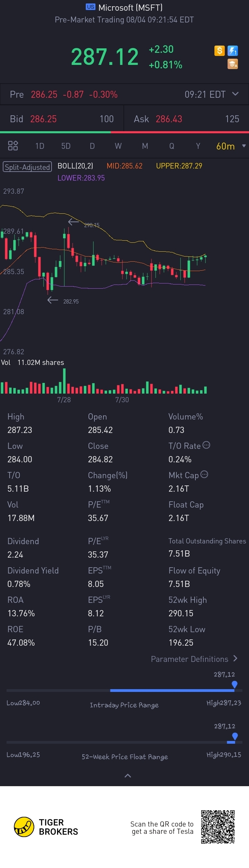Switch chart to 1D timeframe
The height and width of the screenshot is (868, 249).
click(40, 146)
